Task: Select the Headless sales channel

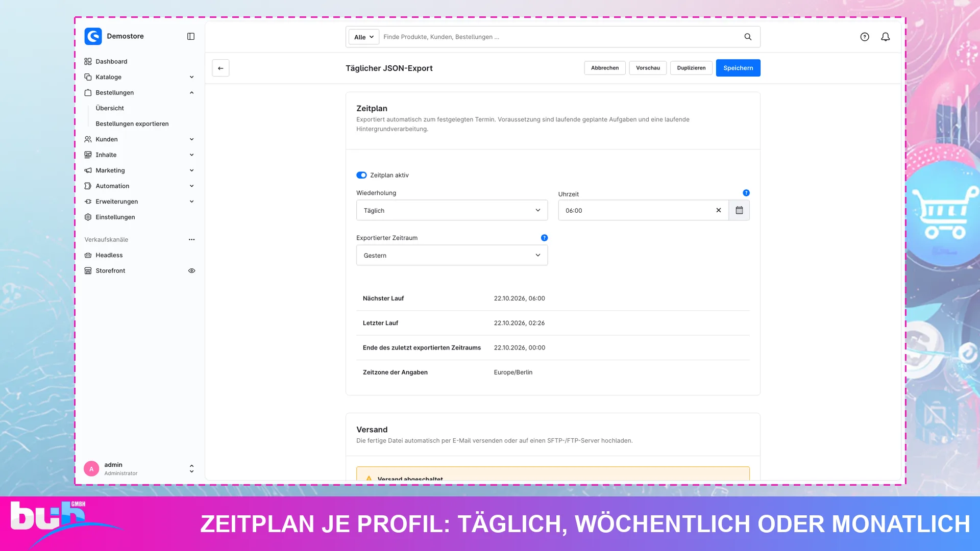Action: point(109,255)
